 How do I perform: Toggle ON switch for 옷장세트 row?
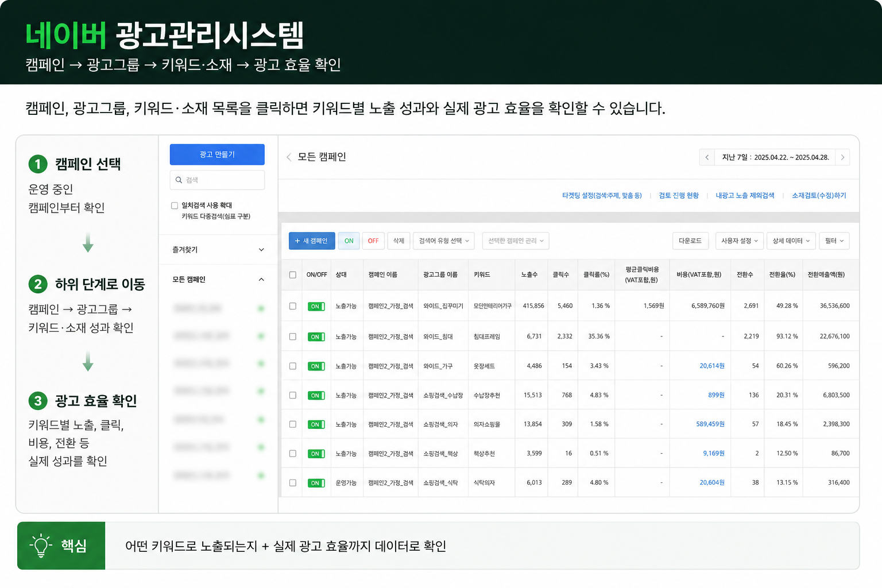pyautogui.click(x=316, y=366)
